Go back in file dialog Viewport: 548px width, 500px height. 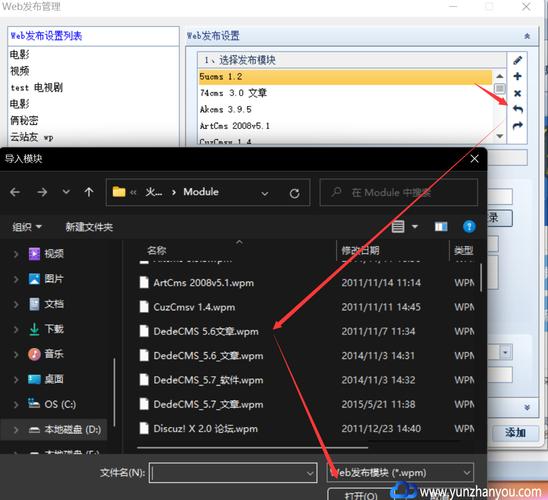click(x=15, y=192)
